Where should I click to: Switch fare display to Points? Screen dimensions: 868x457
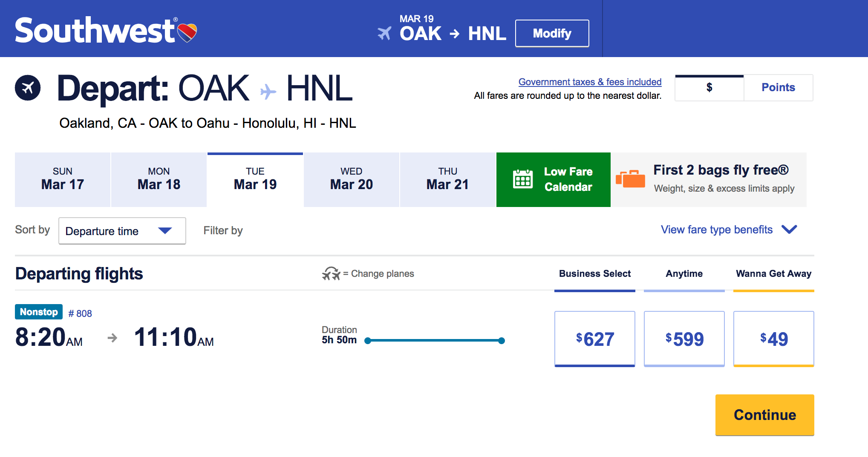tap(779, 88)
